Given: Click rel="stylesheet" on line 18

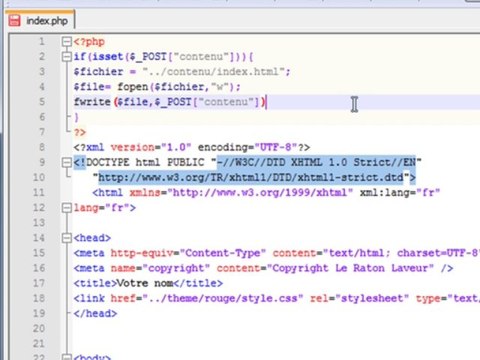Looking at the screenshot, I should (360, 298).
